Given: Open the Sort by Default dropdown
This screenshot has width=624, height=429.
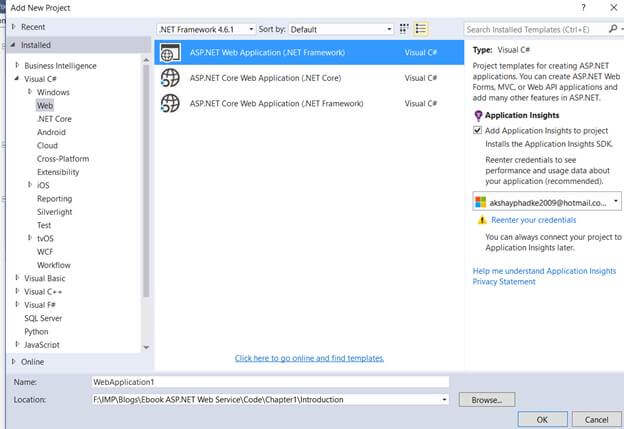Looking at the screenshot, I should point(341,29).
